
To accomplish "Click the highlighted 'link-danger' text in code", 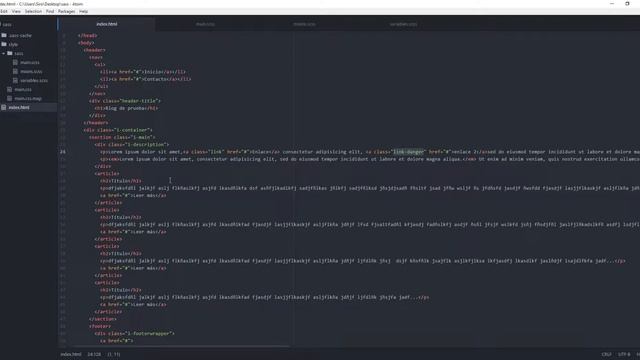I will pyautogui.click(x=408, y=152).
